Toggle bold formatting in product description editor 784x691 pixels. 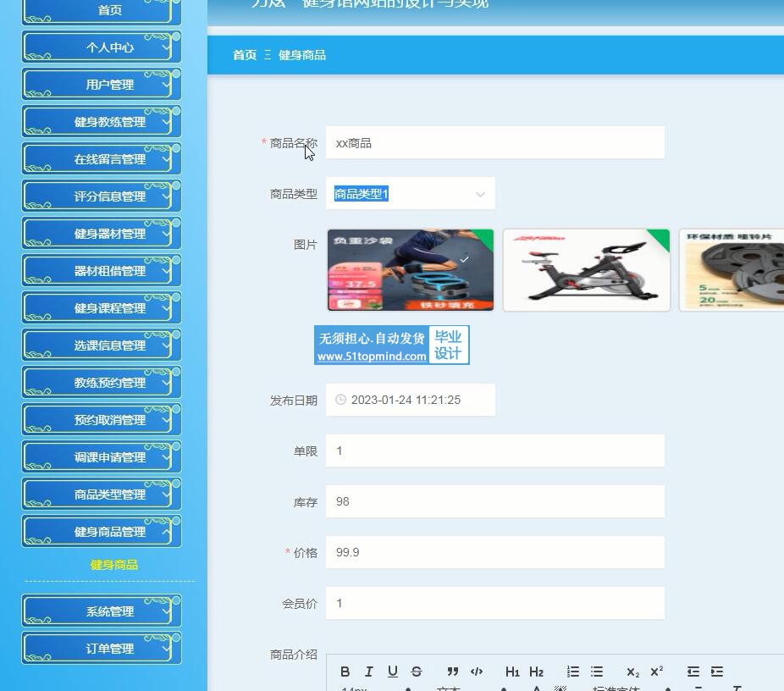coord(345,672)
